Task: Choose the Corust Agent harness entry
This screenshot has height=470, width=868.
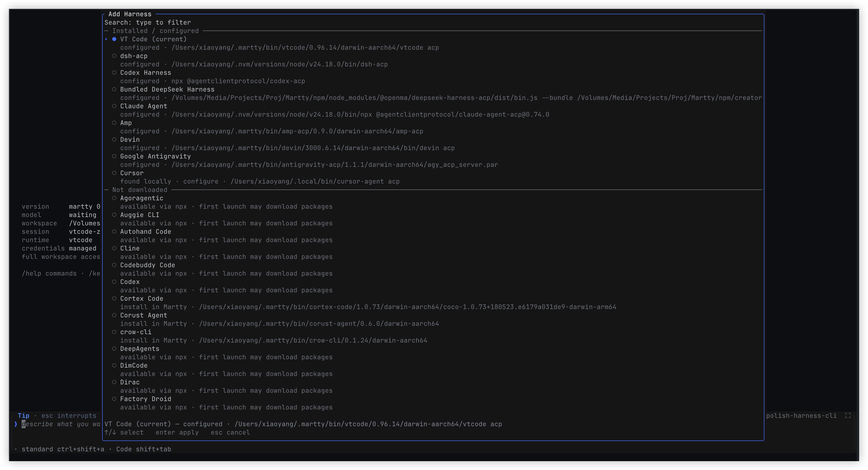Action: point(144,315)
